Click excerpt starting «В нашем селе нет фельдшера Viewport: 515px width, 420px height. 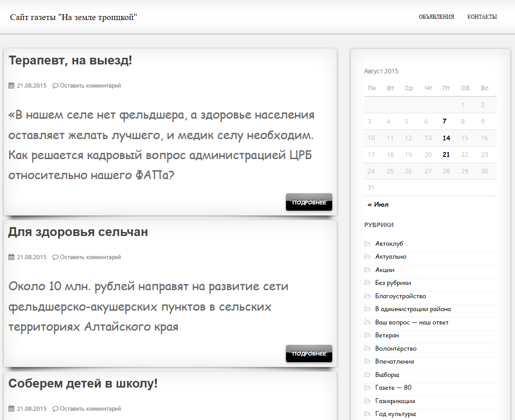(x=161, y=145)
